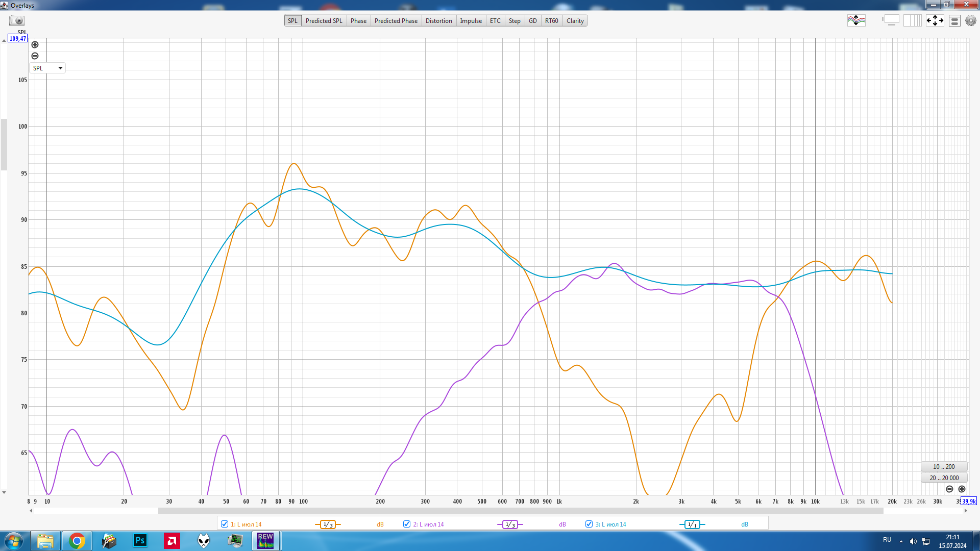
Task: Open the 1/1 smoothing selector for the blue trace
Action: tap(692, 524)
